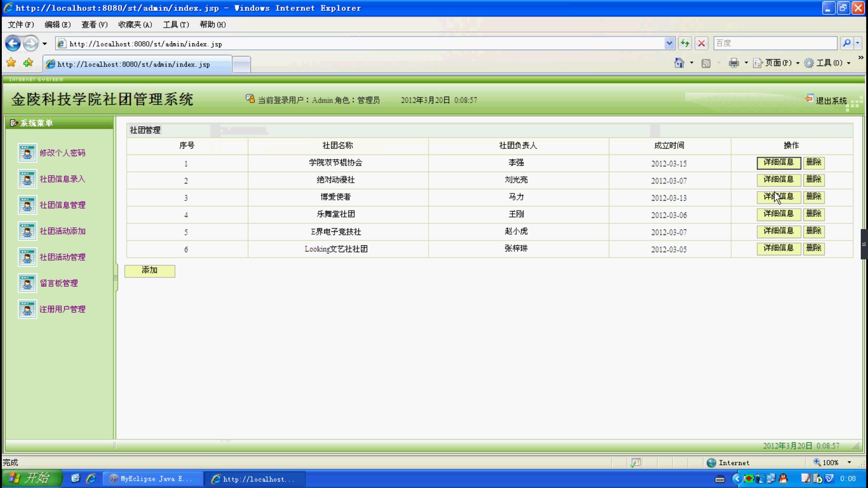Open the 查看(V) menu

tap(94, 24)
